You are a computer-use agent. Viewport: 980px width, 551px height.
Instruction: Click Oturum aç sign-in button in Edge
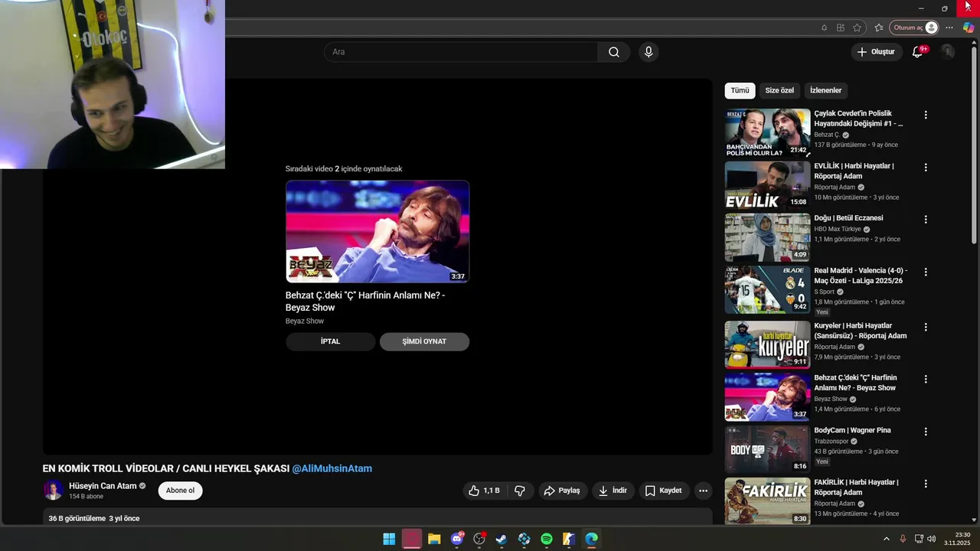[914, 28]
